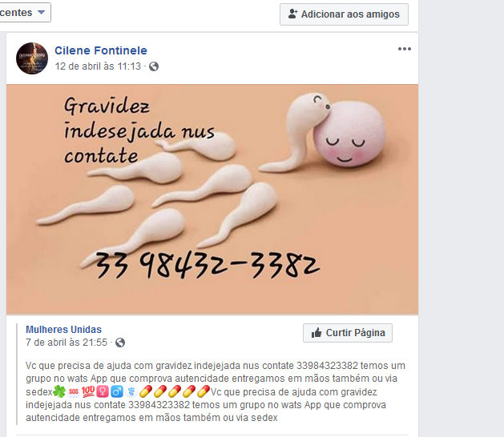
Task: Click the four-leaf clover emoji
Action: click(59, 391)
